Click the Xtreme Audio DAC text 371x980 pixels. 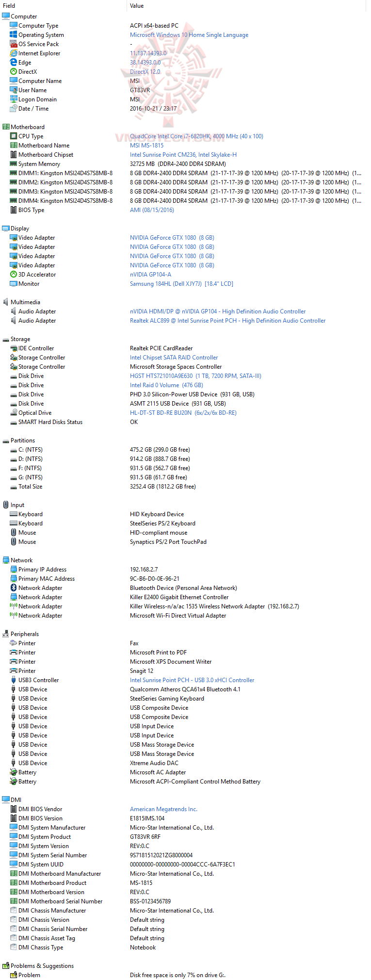tap(154, 763)
